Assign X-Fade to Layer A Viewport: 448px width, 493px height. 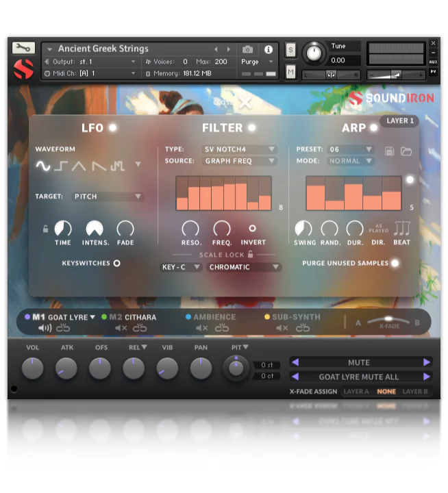click(x=356, y=392)
